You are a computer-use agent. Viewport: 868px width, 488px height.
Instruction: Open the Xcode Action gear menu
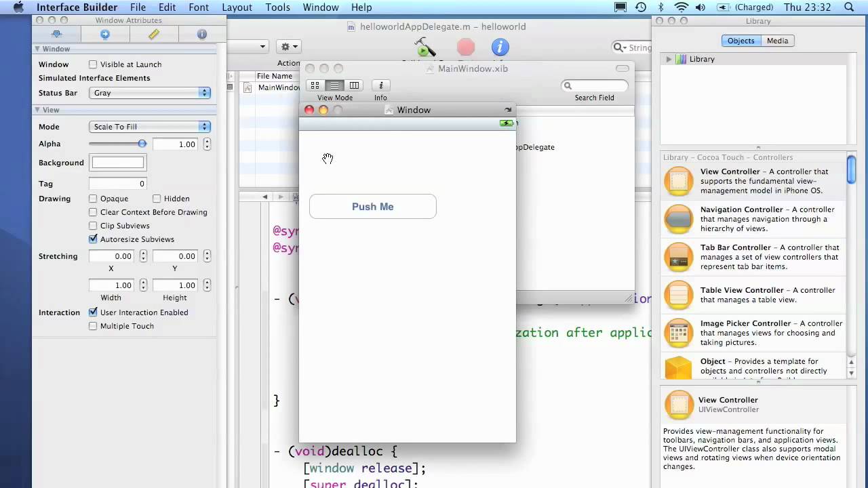pyautogui.click(x=289, y=47)
